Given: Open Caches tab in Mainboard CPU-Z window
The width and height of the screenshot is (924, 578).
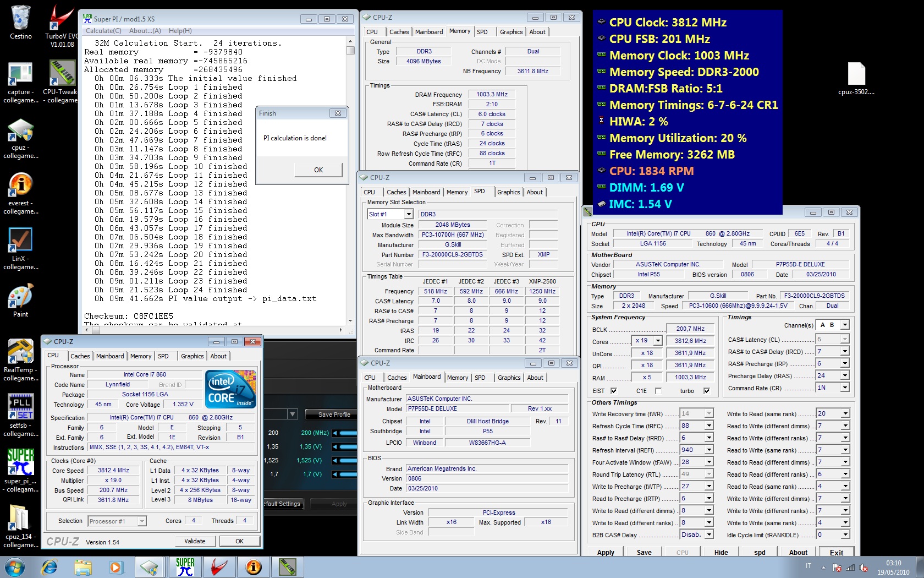Looking at the screenshot, I should click(397, 378).
